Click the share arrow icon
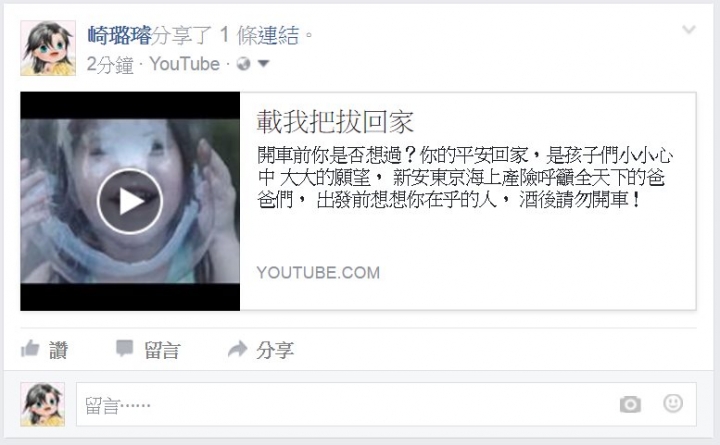 point(237,349)
